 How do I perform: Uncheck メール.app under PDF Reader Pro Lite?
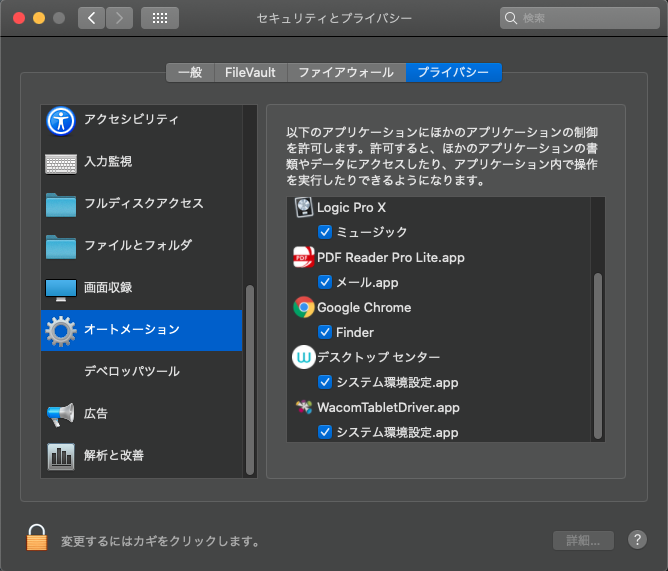pos(325,282)
